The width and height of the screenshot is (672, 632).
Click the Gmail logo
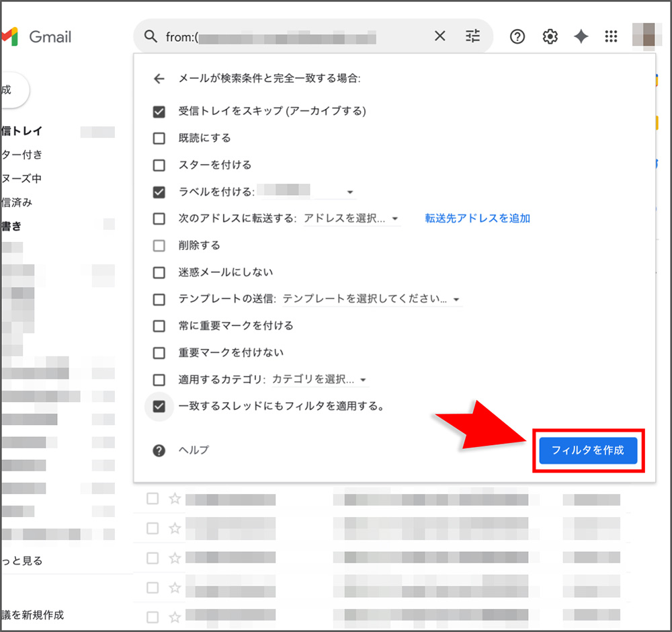tap(36, 37)
